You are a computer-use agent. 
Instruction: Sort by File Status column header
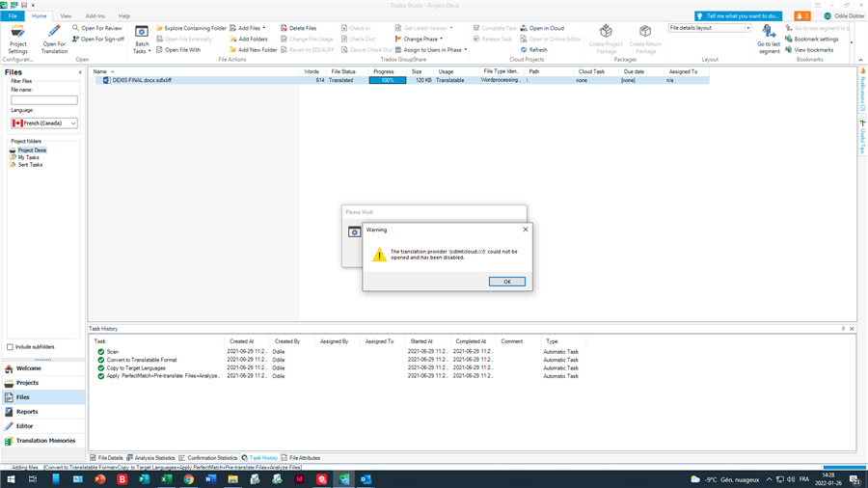(x=343, y=71)
